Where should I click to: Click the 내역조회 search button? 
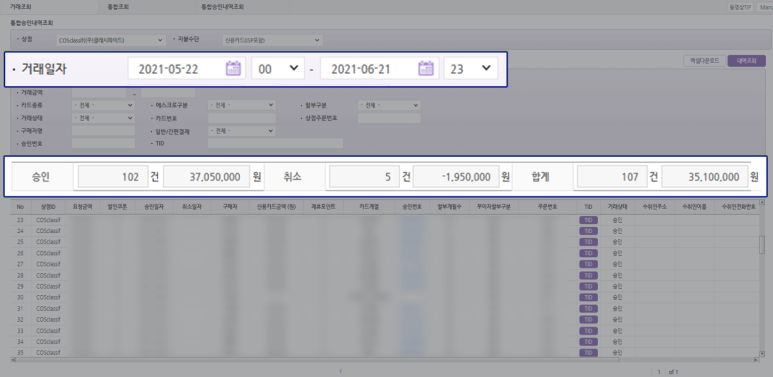(x=746, y=61)
